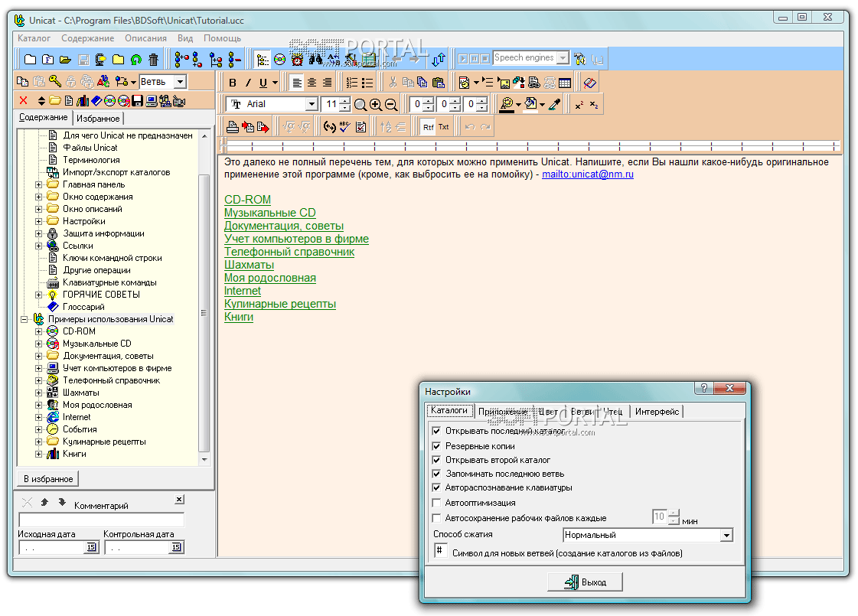Click the background fill color button

[x=530, y=104]
